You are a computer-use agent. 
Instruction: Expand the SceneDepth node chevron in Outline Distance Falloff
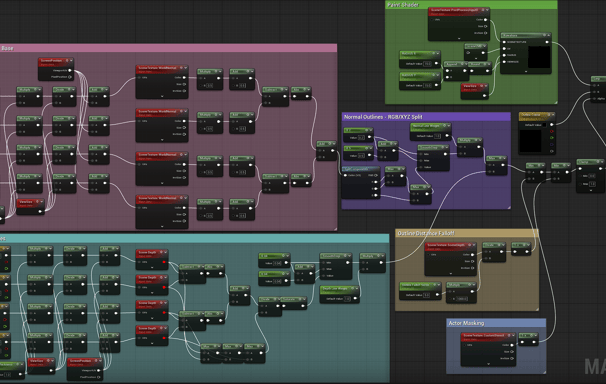coord(450,273)
